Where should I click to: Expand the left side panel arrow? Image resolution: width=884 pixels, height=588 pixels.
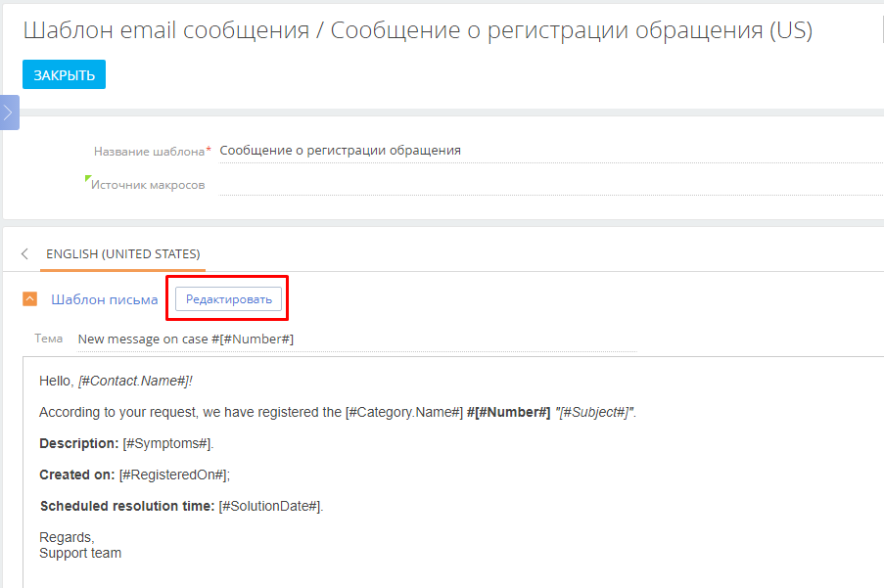point(10,113)
